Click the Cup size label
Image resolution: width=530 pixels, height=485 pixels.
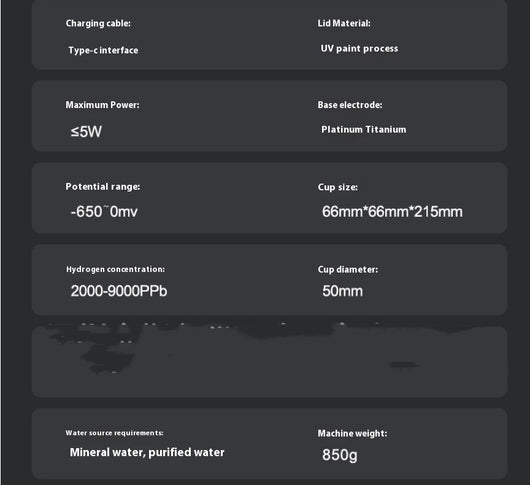338,187
